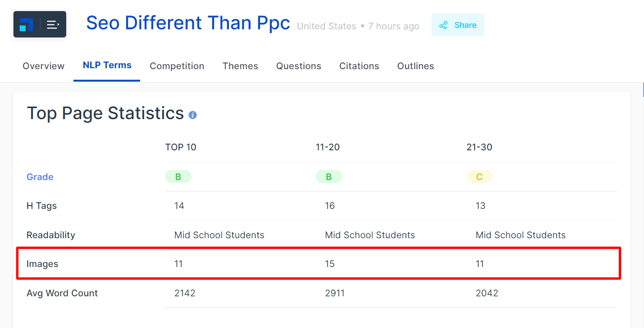Switch to the Outlines tab
Viewport: 644px width, 328px height.
pyautogui.click(x=416, y=66)
